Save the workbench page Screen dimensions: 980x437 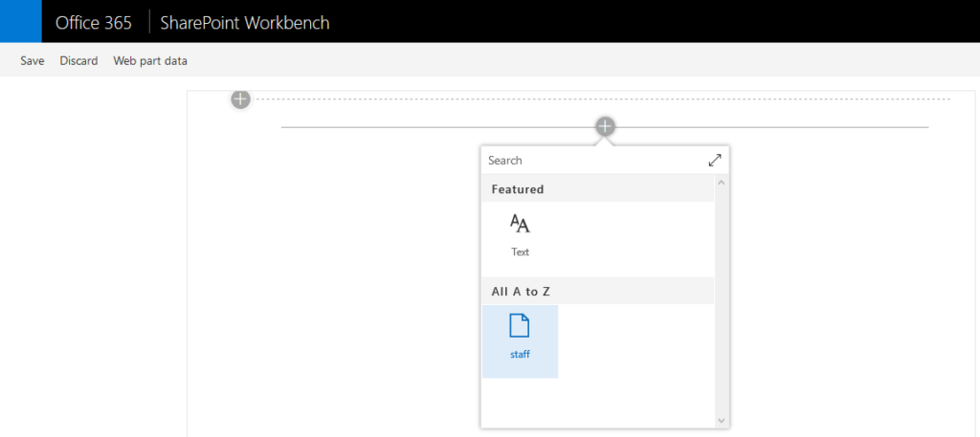32,60
